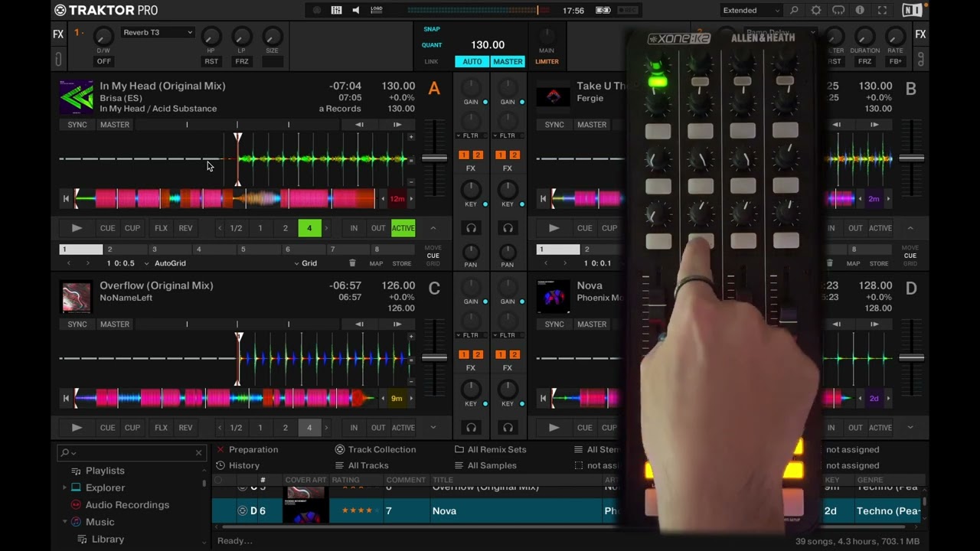Screen dimensions: 980x551
Task: Click STORE in Deck A cue panel
Action: [402, 263]
